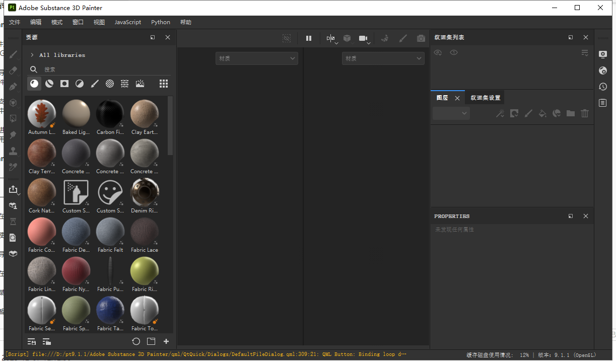
Task: Filter assets by Alphas checker icon
Action: click(x=110, y=84)
